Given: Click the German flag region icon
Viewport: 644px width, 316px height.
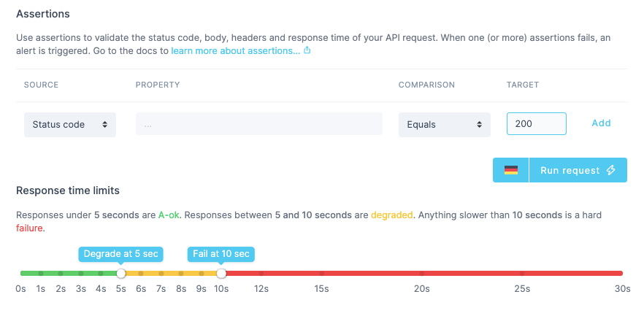Looking at the screenshot, I should point(511,170).
